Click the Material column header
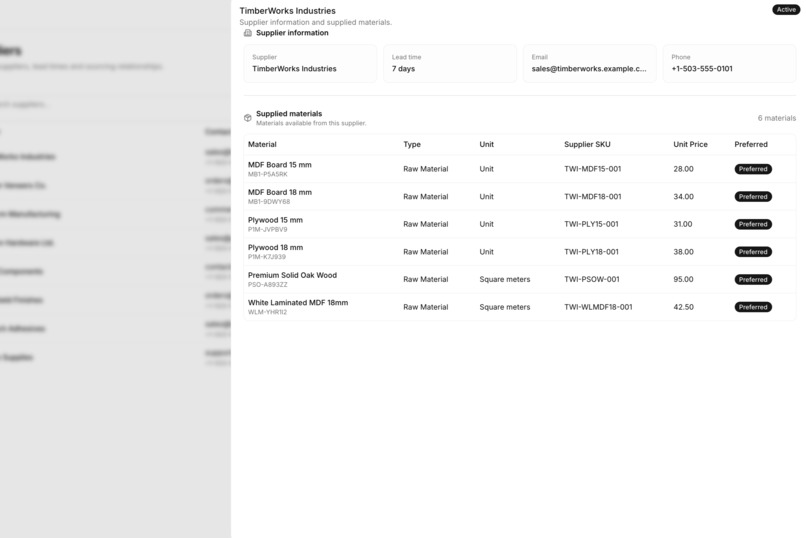Screen dimensions: 806x538 pos(262,144)
